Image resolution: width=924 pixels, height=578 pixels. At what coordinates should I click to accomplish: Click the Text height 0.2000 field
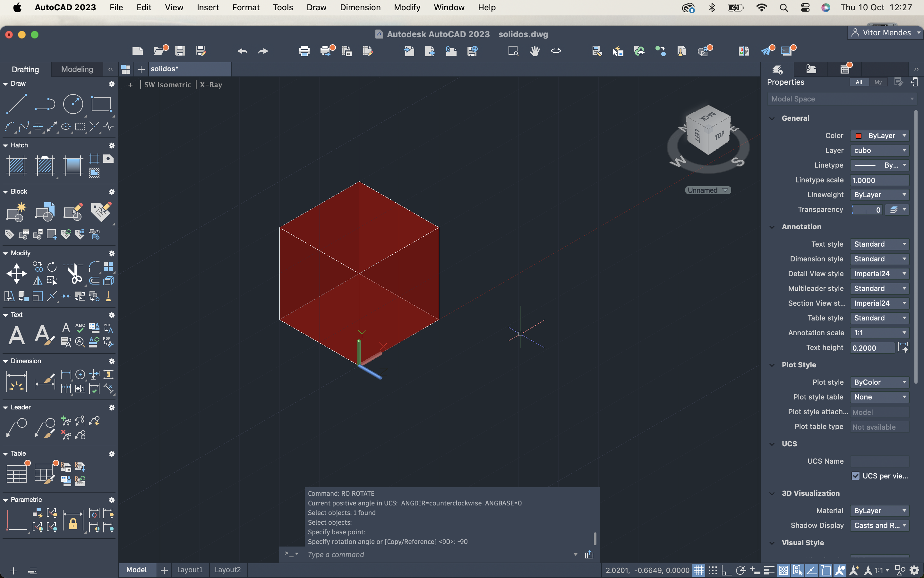872,348
